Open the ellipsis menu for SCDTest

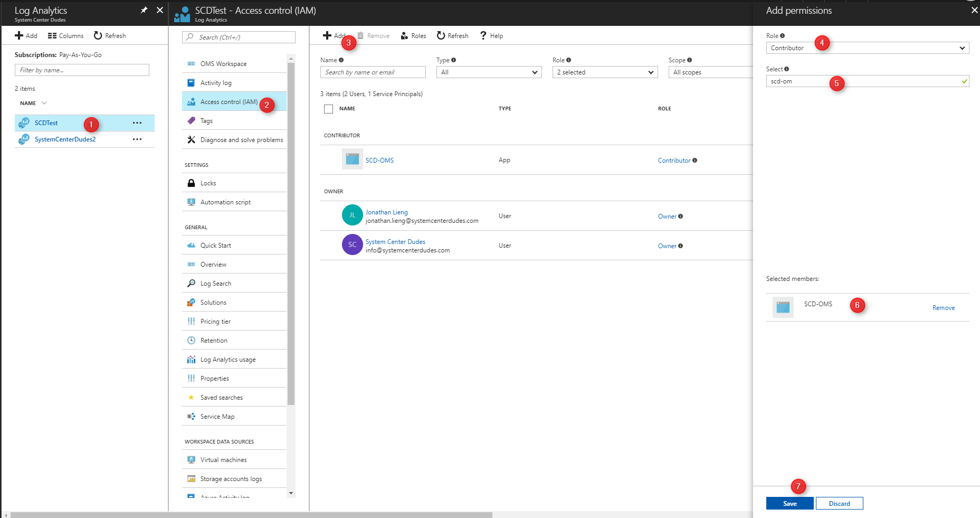tap(137, 123)
